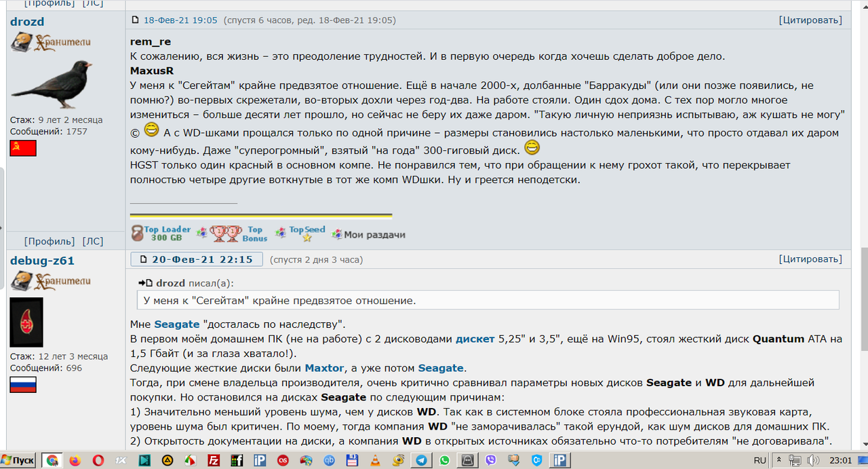
Task: Launch FileZilla from the taskbar
Action: coord(214,460)
